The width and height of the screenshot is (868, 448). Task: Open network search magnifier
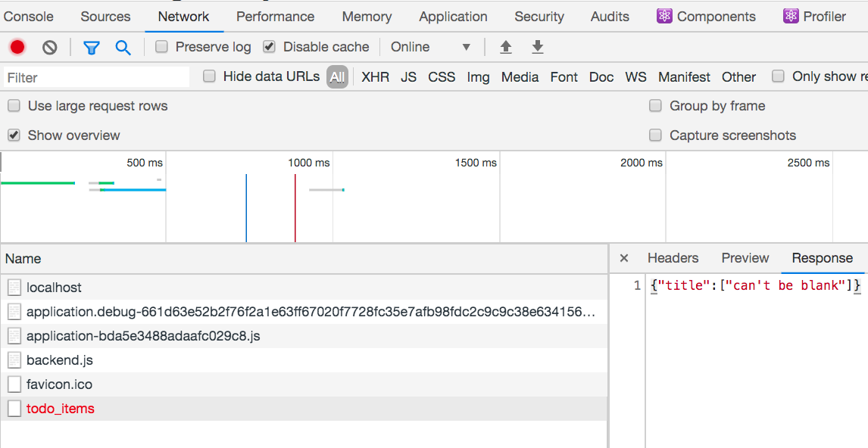point(123,47)
